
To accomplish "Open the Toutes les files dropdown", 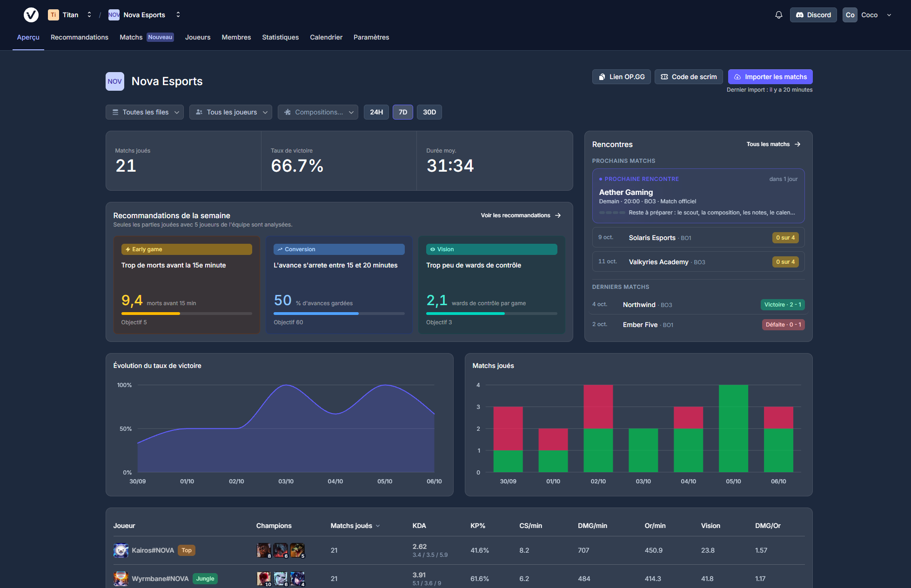I will pyautogui.click(x=145, y=112).
